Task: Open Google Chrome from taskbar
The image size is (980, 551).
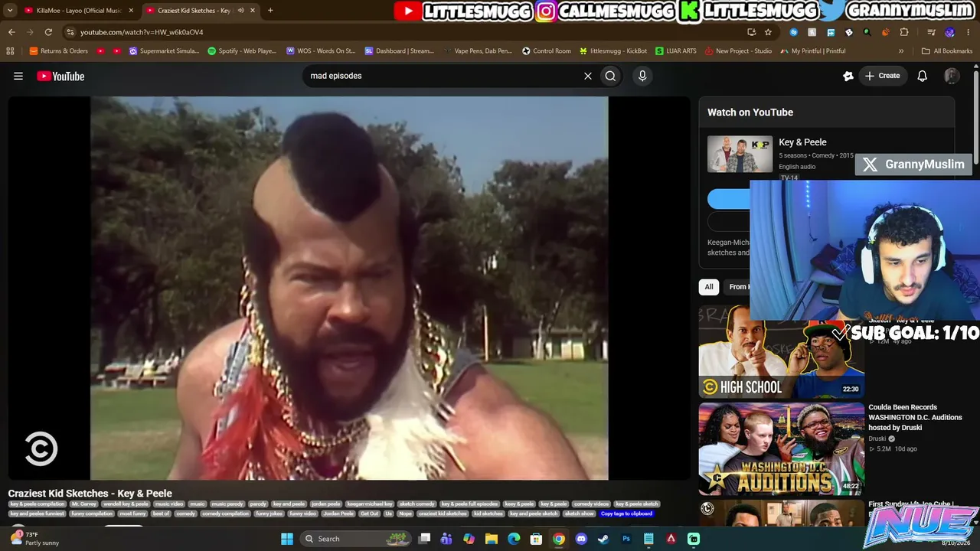Action: click(559, 539)
